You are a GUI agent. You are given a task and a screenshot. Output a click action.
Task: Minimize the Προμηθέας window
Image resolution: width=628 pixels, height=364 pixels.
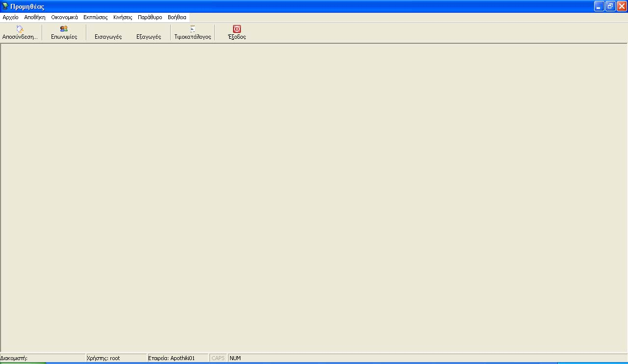pyautogui.click(x=599, y=6)
